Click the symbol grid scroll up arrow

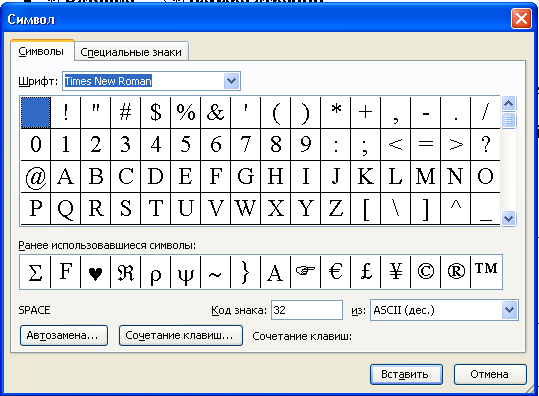point(508,103)
